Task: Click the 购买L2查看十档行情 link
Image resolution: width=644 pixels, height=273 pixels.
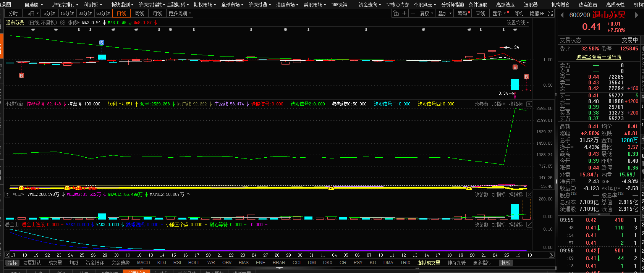Action: 599,57
